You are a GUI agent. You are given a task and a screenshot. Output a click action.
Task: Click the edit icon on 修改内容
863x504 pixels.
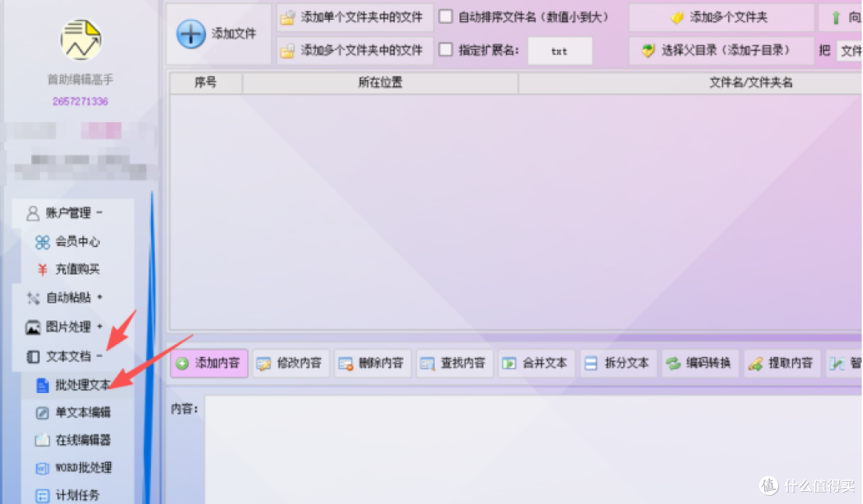click(264, 363)
